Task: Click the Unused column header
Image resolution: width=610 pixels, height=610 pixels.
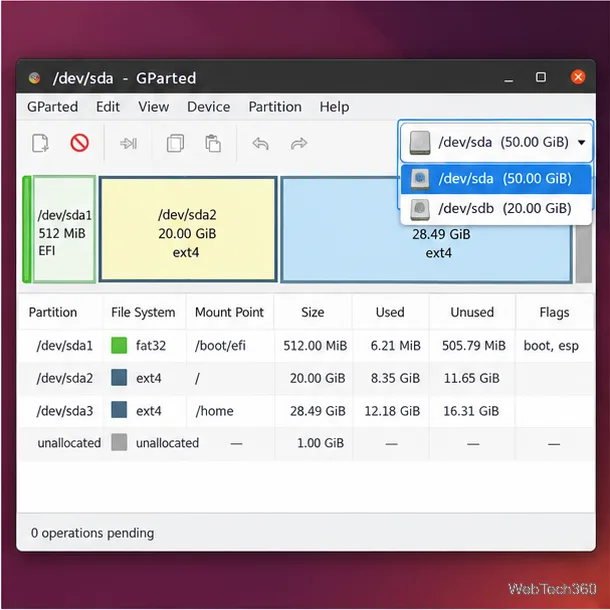Action: pos(472,312)
